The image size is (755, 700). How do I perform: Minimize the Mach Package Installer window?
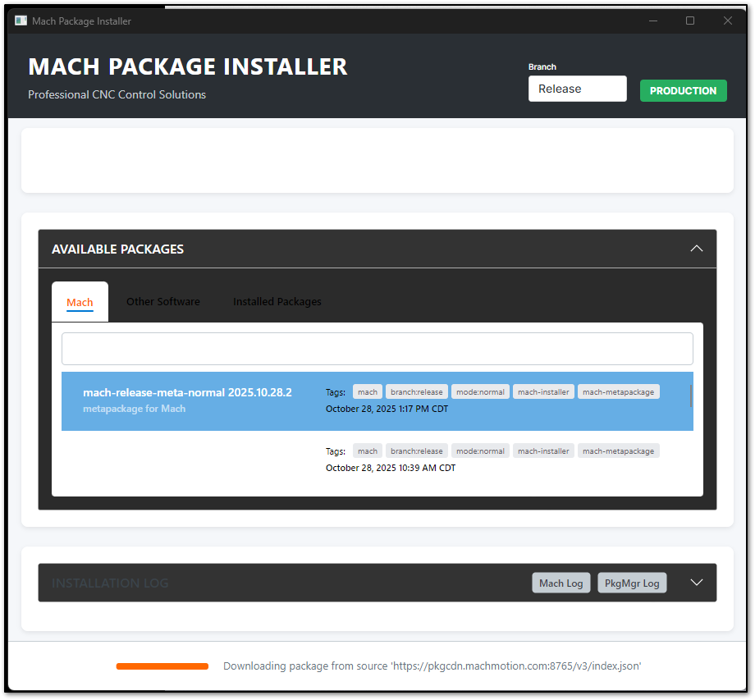tap(653, 21)
